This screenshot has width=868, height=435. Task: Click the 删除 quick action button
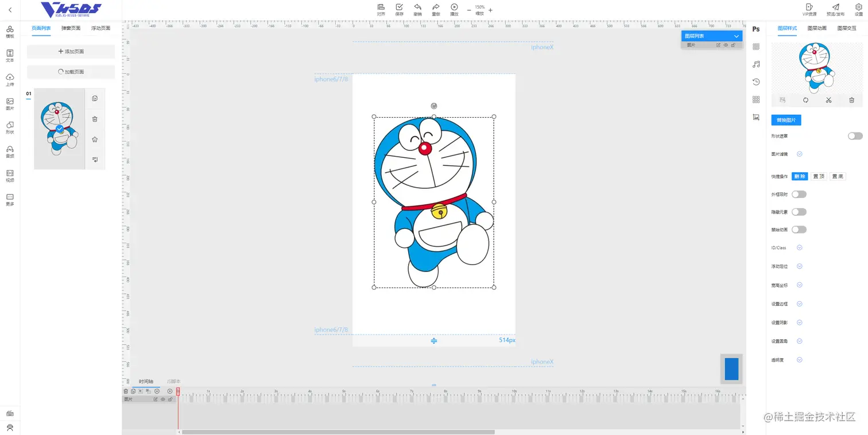coord(800,176)
